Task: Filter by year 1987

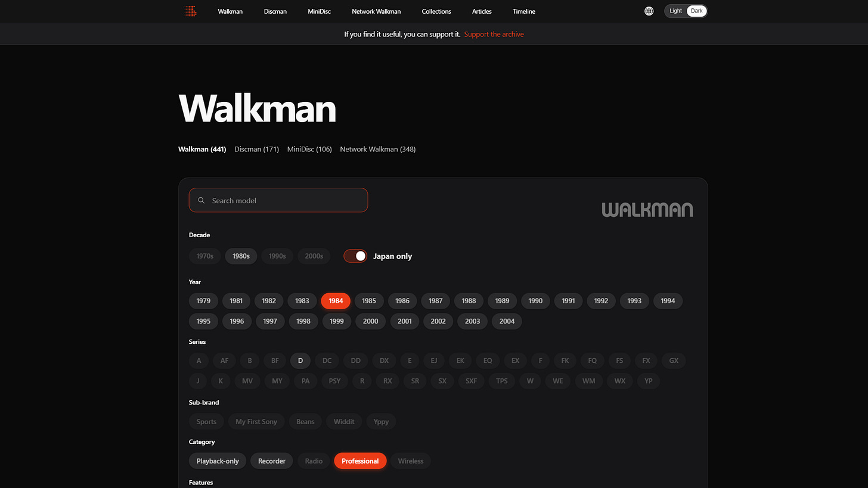Action: [x=436, y=301]
